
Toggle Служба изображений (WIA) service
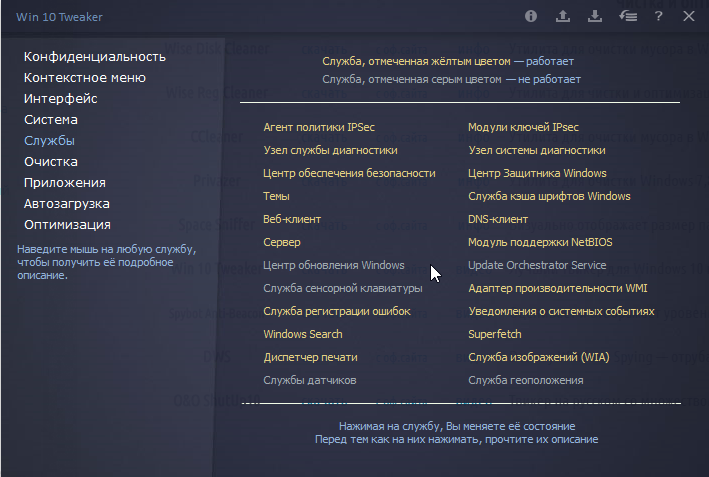click(x=539, y=357)
